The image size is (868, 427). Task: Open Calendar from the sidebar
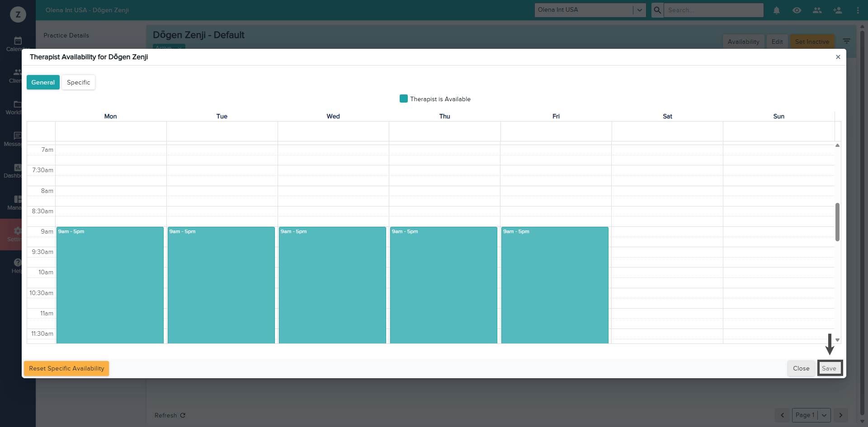click(18, 43)
